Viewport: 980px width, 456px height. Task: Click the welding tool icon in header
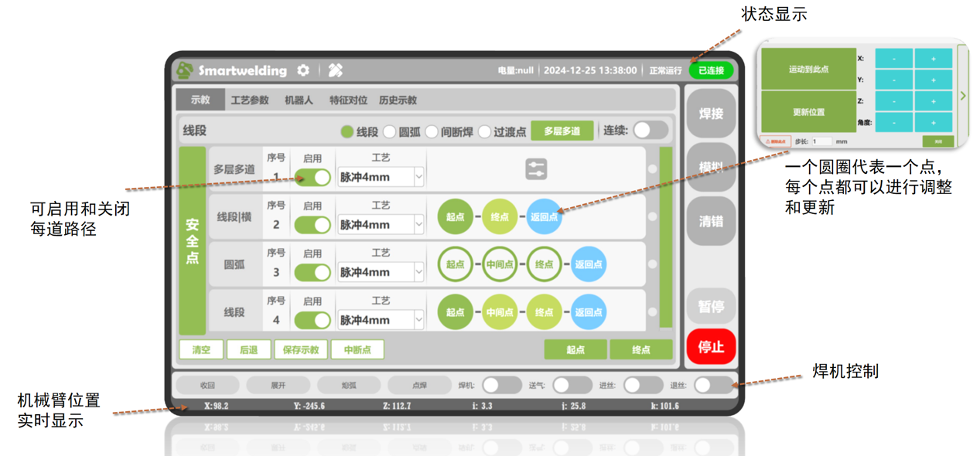coord(336,70)
